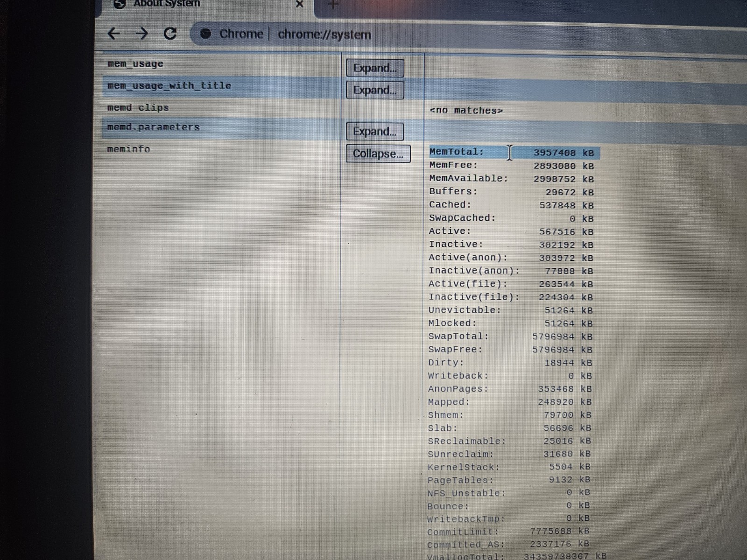This screenshot has height=560, width=747.
Task: Click the meminfo row label
Action: point(128,149)
